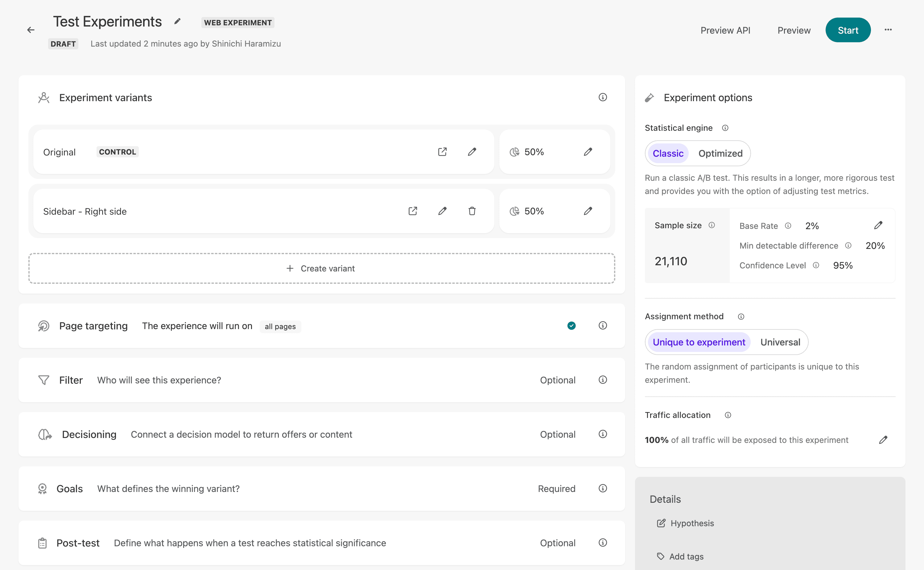Open Preview API
This screenshot has width=924, height=570.
725,30
